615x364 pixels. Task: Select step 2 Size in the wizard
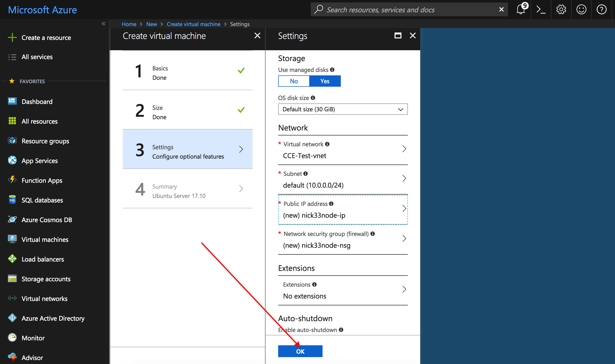point(187,110)
